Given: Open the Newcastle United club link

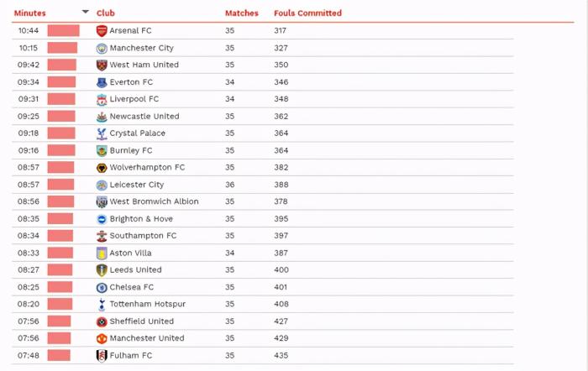Looking at the screenshot, I should (144, 117).
